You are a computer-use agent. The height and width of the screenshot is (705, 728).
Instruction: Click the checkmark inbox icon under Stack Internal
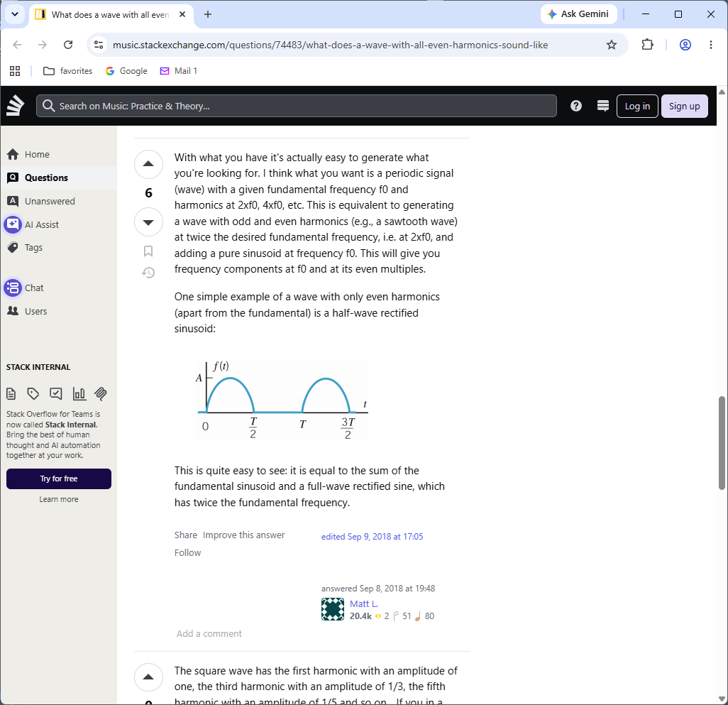tap(56, 394)
